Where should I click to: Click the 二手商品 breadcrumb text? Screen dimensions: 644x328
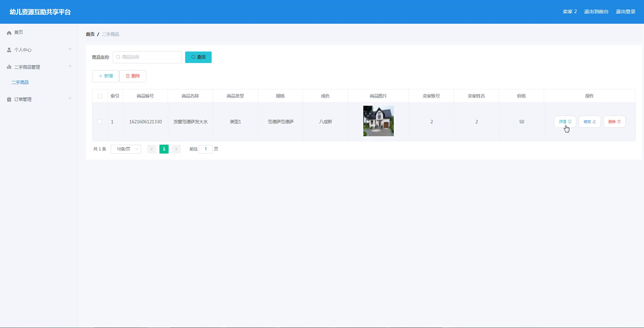coord(110,34)
